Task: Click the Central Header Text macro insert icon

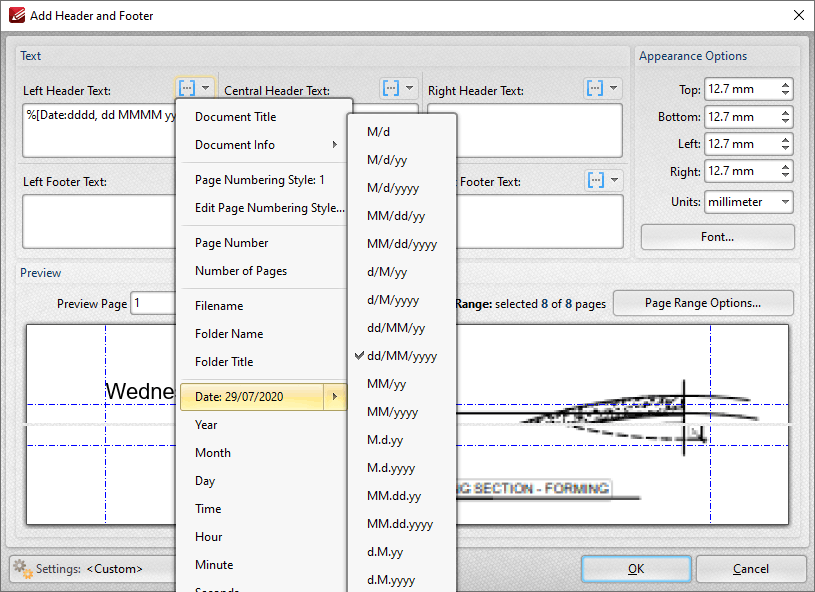Action: (391, 88)
